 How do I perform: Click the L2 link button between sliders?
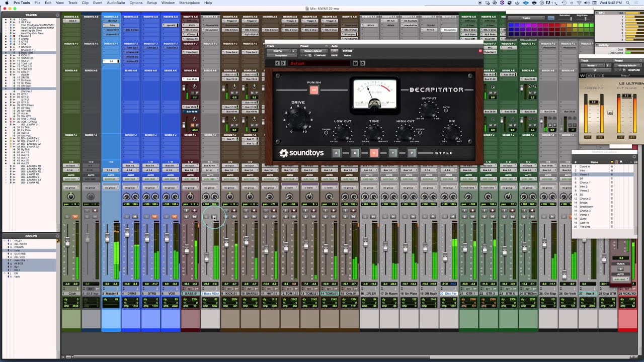point(610,113)
